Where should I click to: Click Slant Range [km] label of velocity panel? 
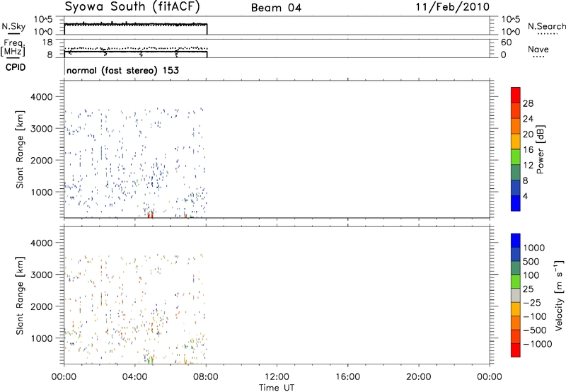point(20,296)
